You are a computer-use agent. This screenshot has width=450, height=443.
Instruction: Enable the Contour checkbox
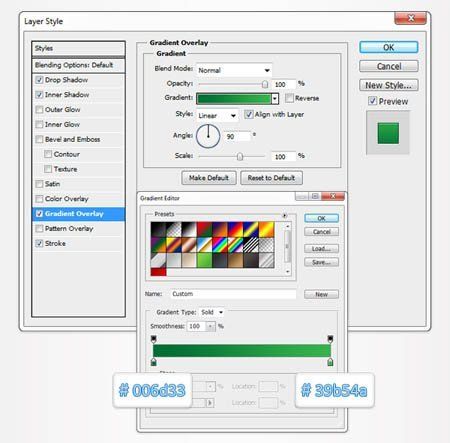[48, 154]
